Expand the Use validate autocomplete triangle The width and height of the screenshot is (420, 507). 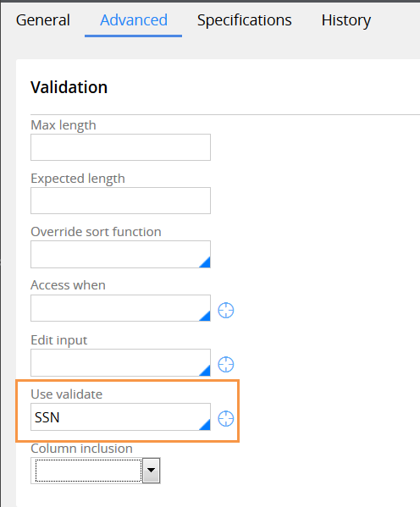(x=205, y=425)
